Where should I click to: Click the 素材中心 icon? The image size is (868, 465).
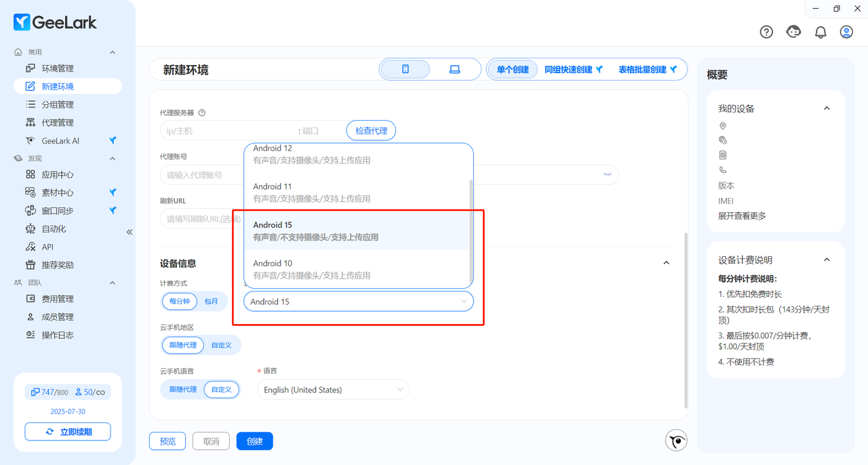[x=31, y=193]
